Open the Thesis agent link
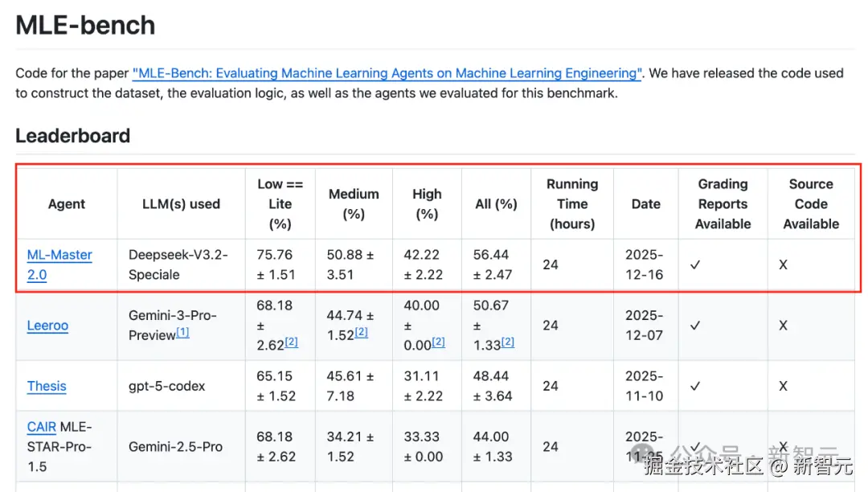This screenshot has width=868, height=492. 47,386
